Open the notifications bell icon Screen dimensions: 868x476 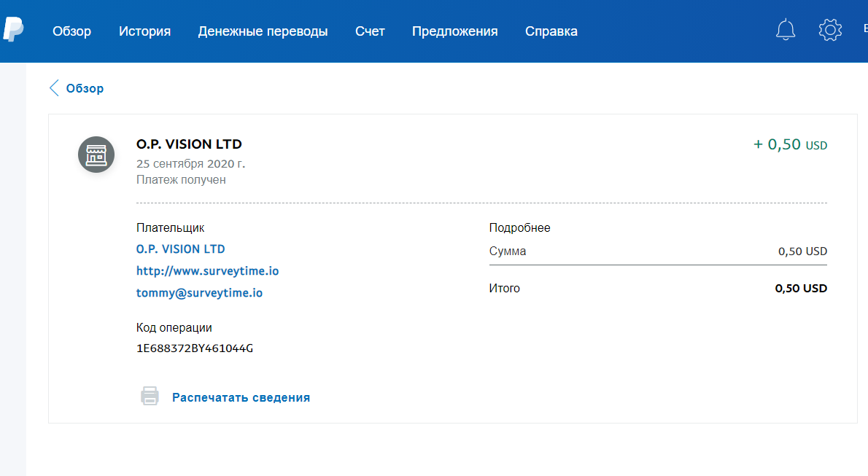click(786, 30)
